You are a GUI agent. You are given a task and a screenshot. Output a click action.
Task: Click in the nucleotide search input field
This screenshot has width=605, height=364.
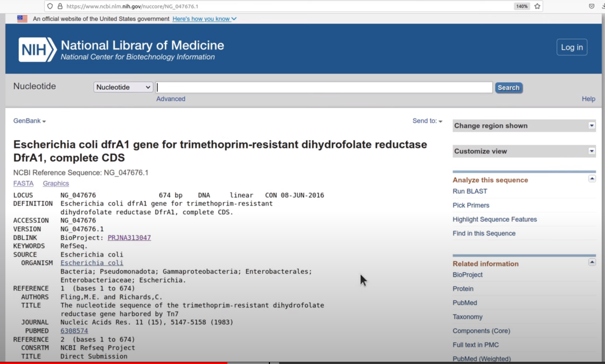(324, 87)
